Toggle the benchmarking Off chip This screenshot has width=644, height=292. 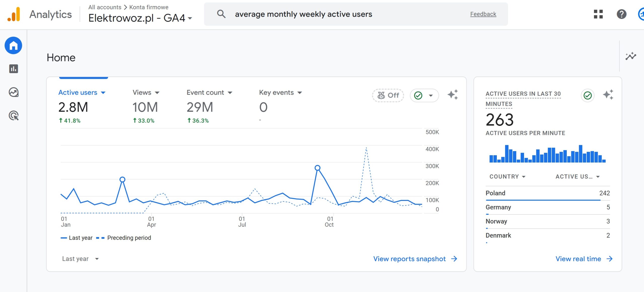tap(388, 95)
